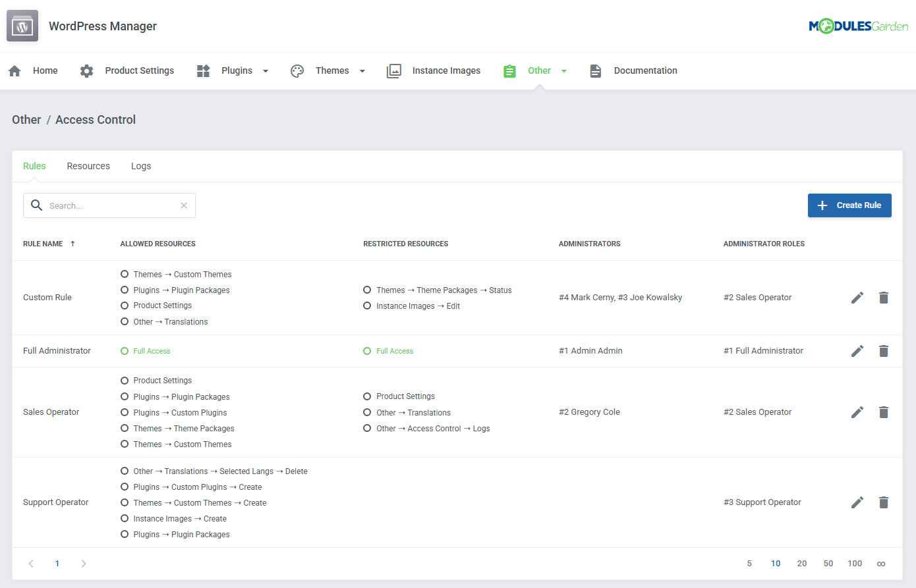This screenshot has height=588, width=916.
Task: Delete the Sales Operator rule with trash icon
Action: (x=883, y=412)
